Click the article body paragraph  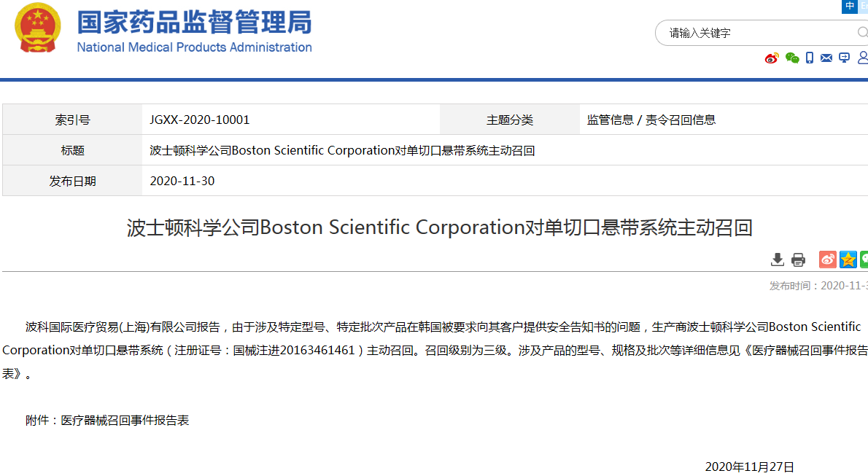[435, 351]
